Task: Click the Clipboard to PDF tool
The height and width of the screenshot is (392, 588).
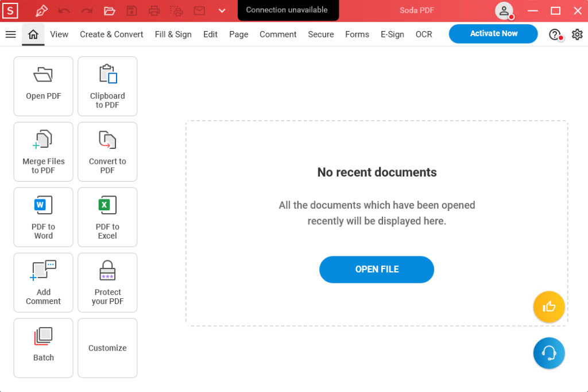Action: point(107,86)
